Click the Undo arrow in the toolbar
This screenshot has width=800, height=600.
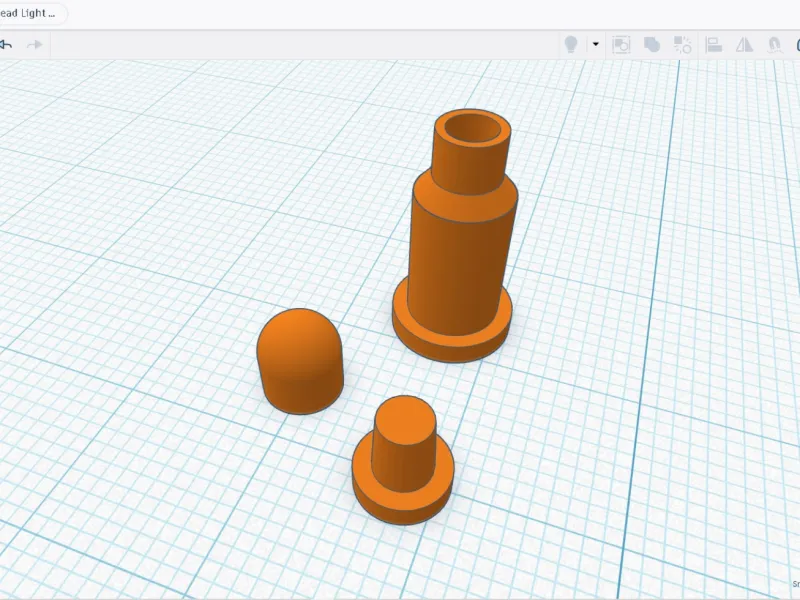tap(6, 45)
